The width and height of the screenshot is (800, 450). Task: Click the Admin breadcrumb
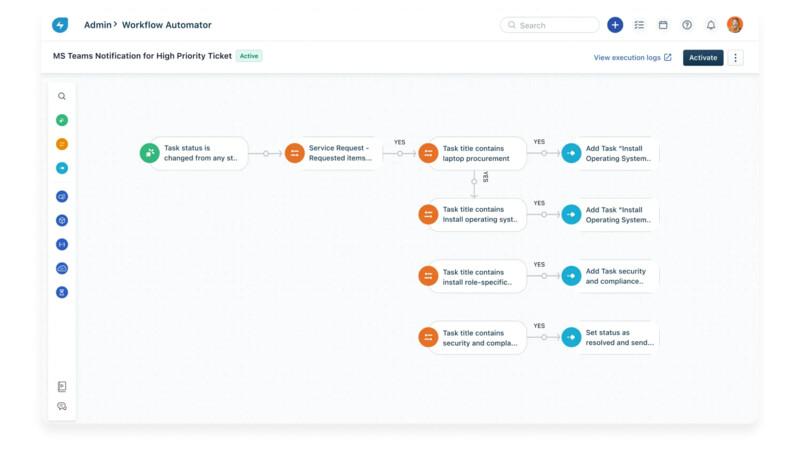[97, 25]
